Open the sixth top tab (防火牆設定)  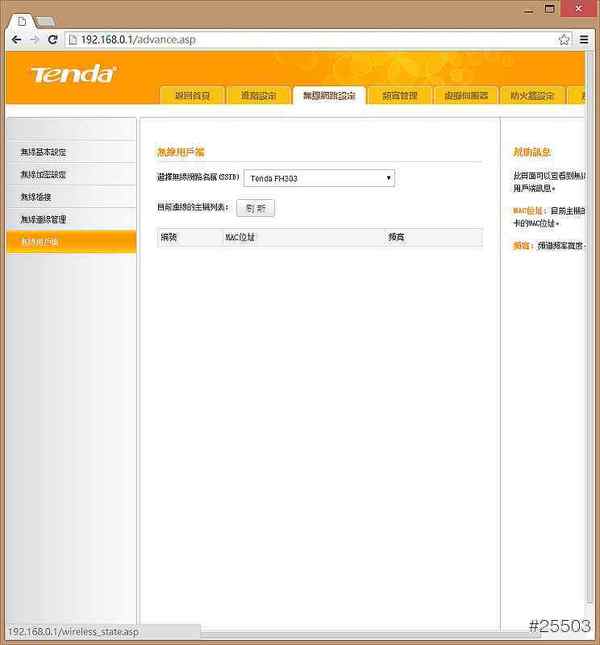[x=532, y=95]
